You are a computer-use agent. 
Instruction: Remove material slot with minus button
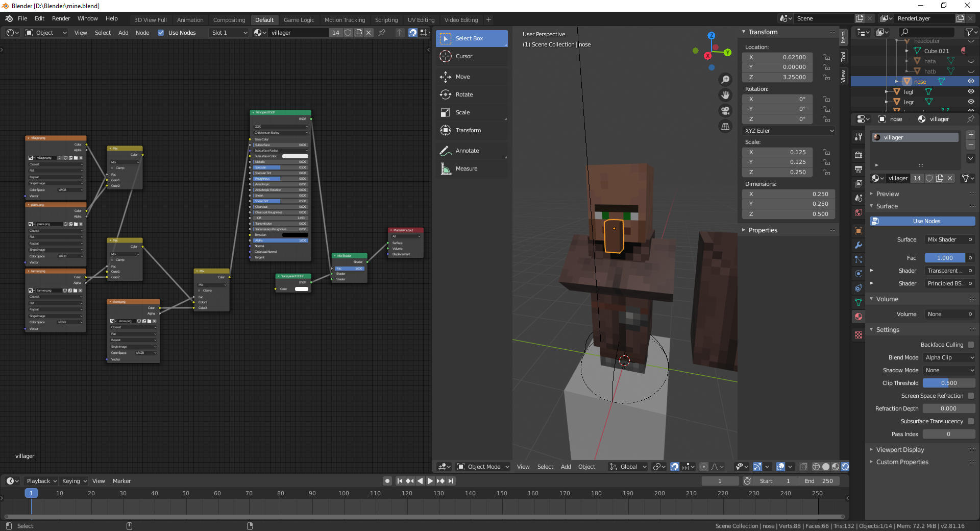point(971,145)
